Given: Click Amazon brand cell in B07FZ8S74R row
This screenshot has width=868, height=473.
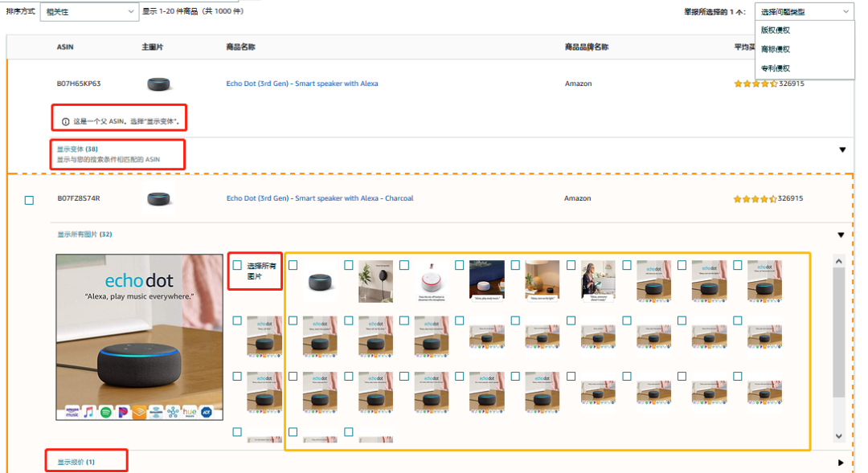Looking at the screenshot, I should (577, 198).
